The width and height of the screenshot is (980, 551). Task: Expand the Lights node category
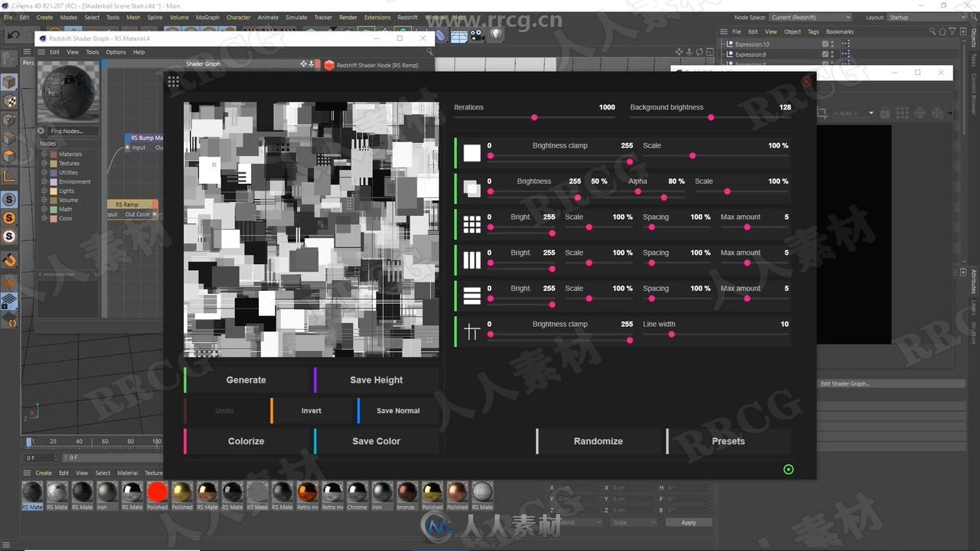pos(44,191)
